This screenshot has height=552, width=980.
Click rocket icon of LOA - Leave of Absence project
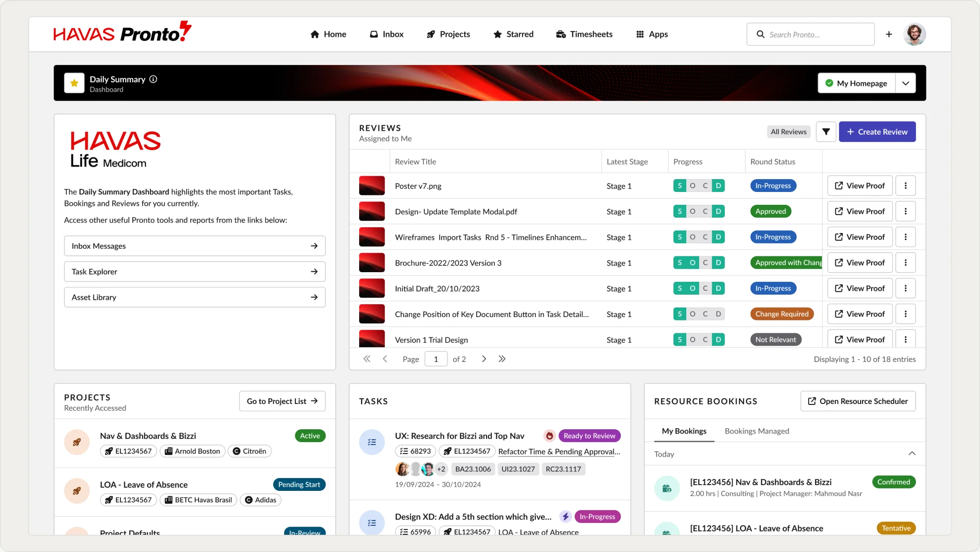pos(77,491)
